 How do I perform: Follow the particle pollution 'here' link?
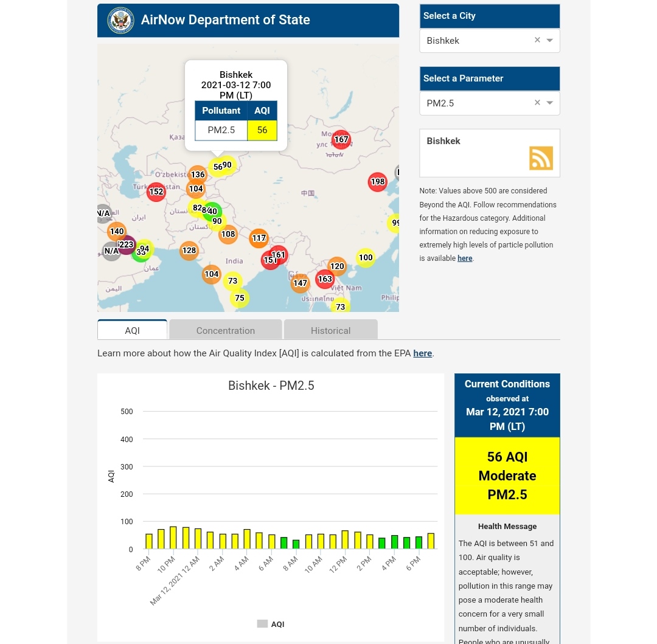pyautogui.click(x=465, y=258)
